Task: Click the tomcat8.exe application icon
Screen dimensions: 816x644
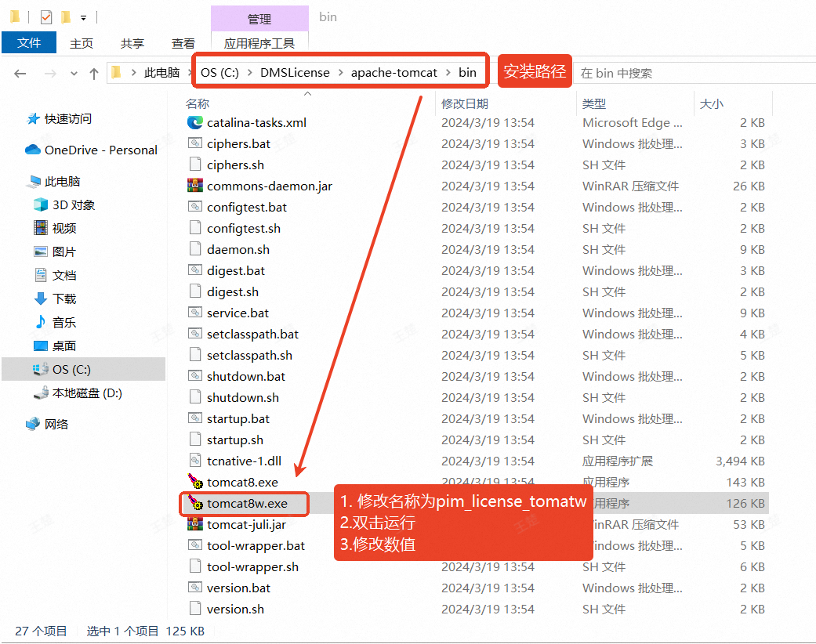Action: (195, 481)
